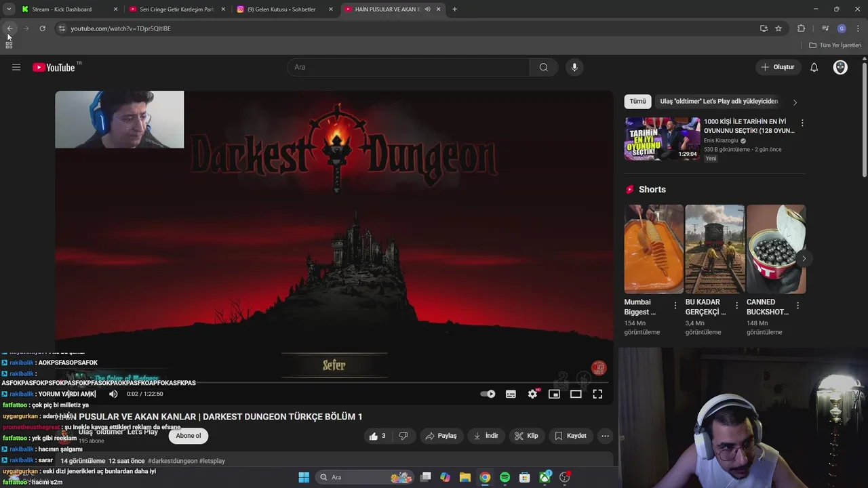Enter full screen video mode
The height and width of the screenshot is (488, 868).
pyautogui.click(x=597, y=394)
